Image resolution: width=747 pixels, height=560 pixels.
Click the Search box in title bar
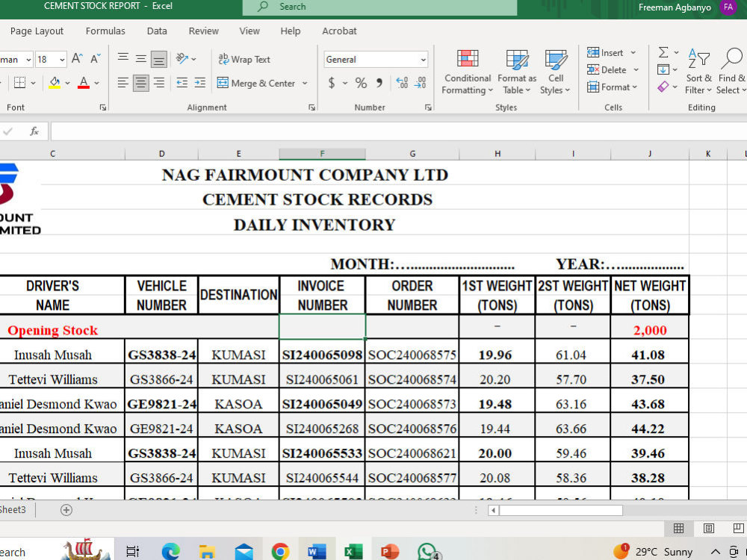coord(379,7)
